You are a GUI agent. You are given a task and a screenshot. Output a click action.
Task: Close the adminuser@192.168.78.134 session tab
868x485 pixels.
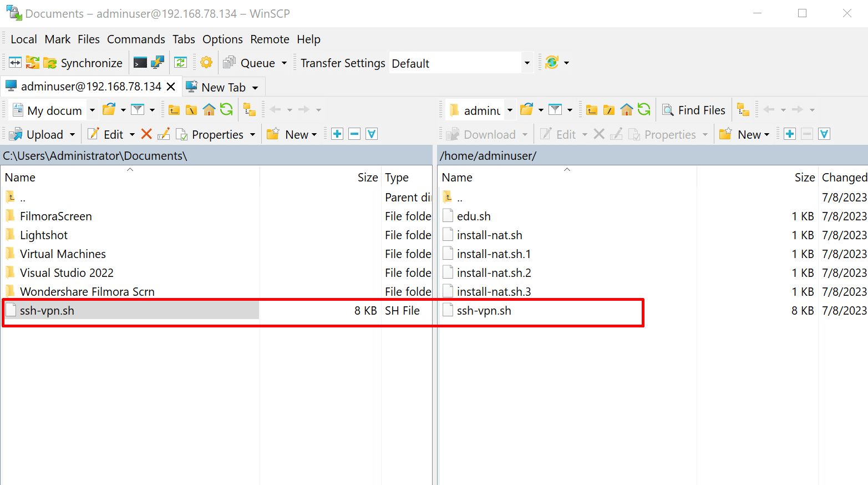171,87
